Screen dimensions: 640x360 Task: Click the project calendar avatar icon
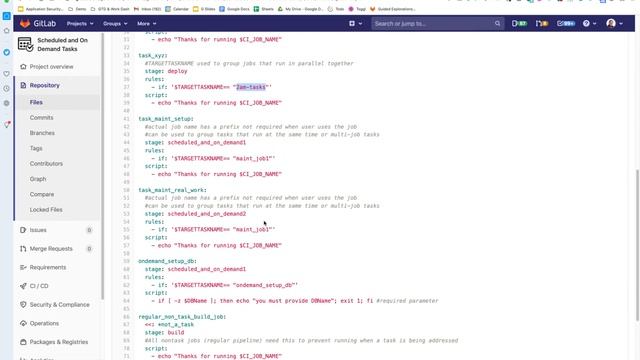coord(25,44)
